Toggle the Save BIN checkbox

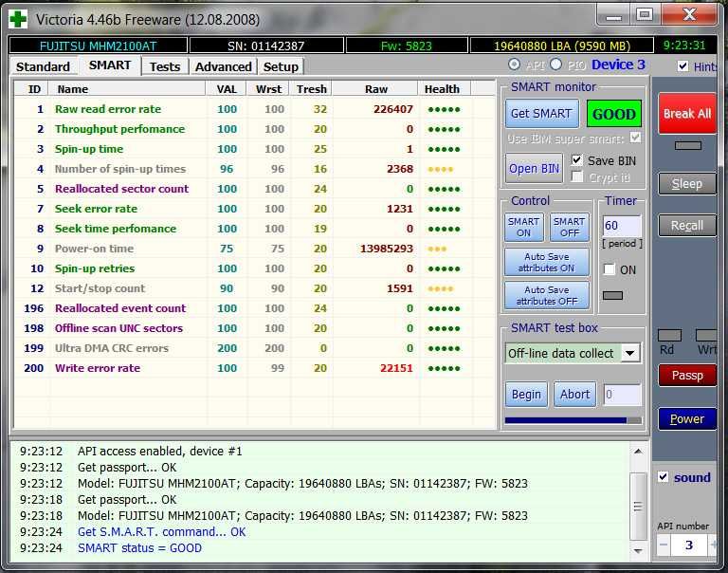pos(577,160)
